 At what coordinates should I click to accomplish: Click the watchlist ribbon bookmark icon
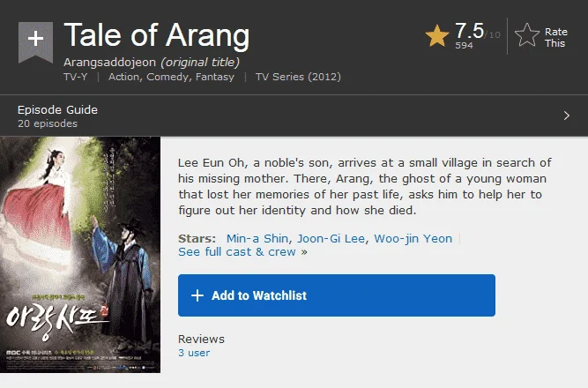point(35,42)
